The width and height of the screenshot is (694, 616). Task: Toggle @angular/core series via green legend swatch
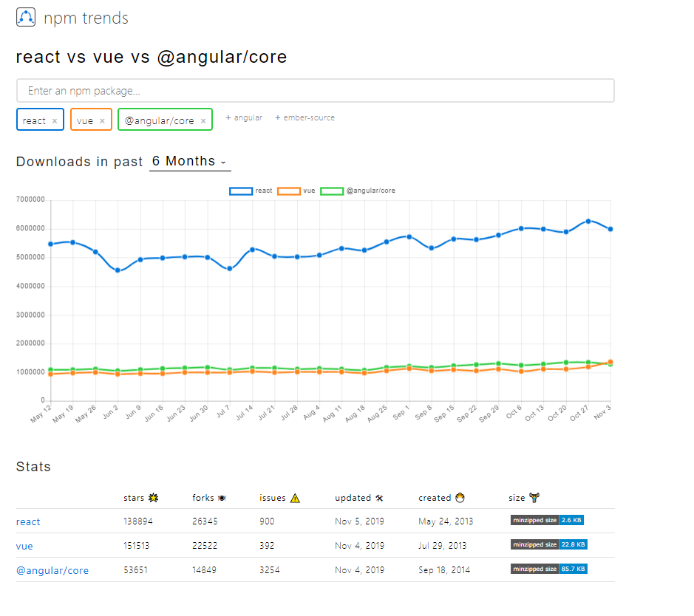pyautogui.click(x=332, y=191)
